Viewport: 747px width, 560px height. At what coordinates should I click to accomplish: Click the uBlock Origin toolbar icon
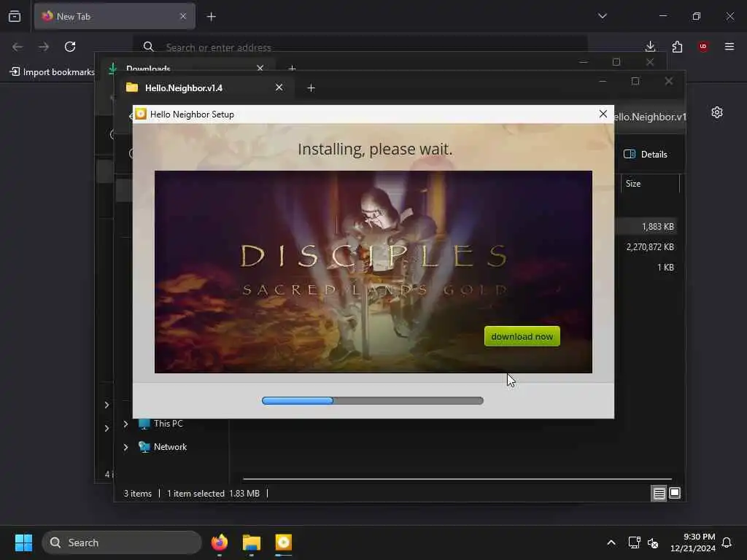[703, 46]
